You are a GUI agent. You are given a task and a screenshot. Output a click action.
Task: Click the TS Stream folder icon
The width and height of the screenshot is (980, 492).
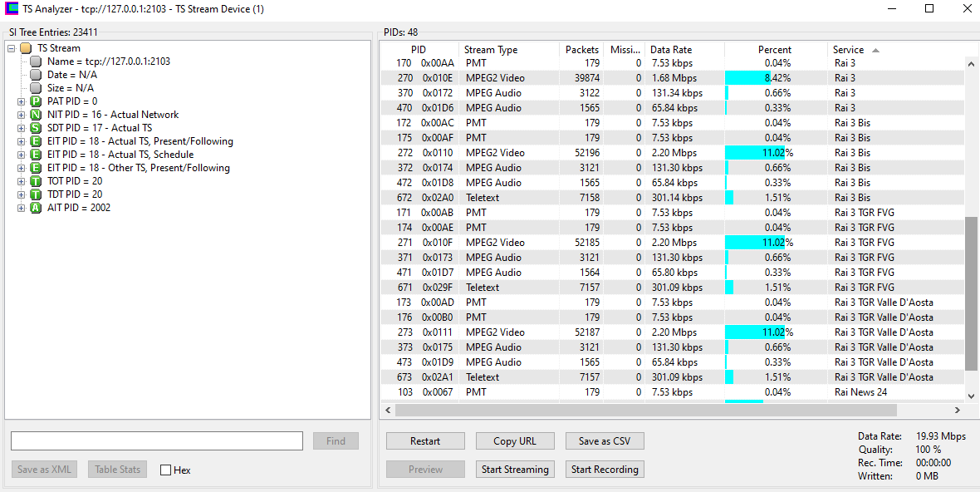25,48
